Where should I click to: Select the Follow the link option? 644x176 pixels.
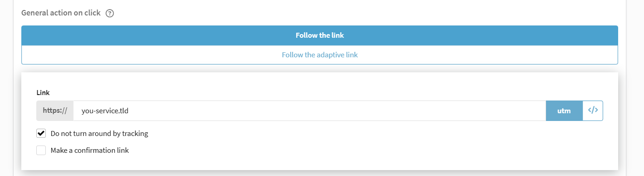(x=320, y=35)
